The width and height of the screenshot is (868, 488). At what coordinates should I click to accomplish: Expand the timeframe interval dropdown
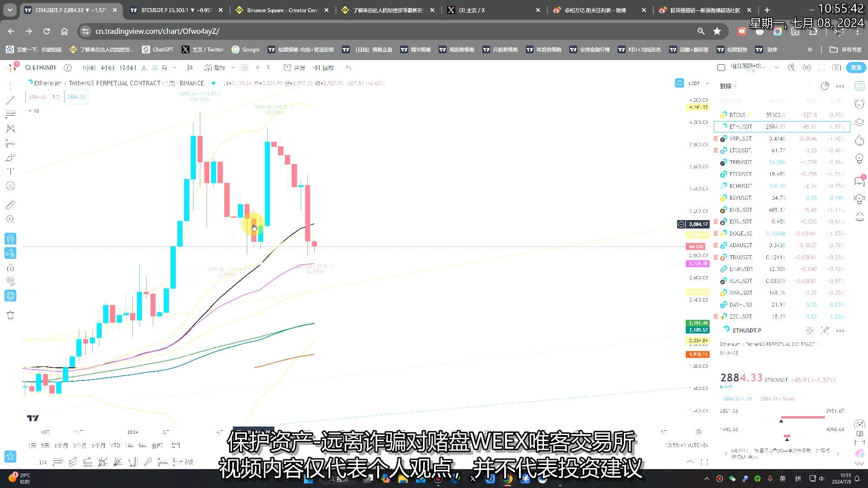click(x=175, y=68)
